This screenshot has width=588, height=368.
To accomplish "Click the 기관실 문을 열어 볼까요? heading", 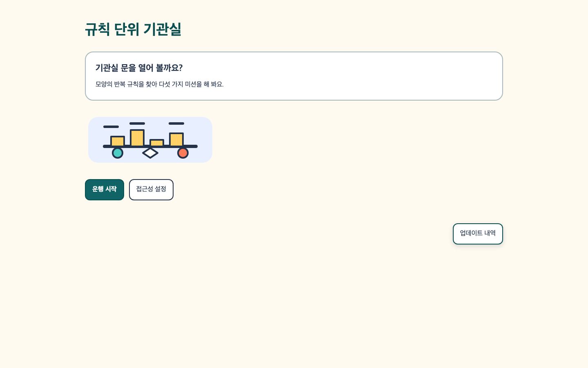I will point(139,68).
